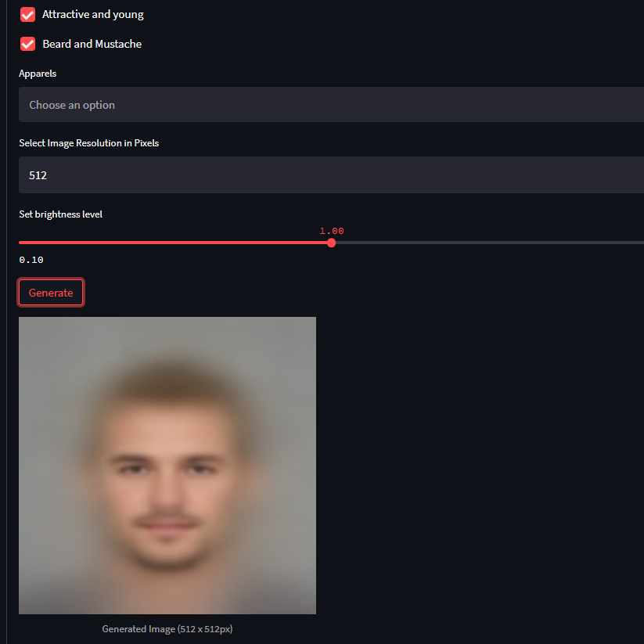
Task: Uncheck the Beard and Mustache checkbox
Action: point(27,44)
